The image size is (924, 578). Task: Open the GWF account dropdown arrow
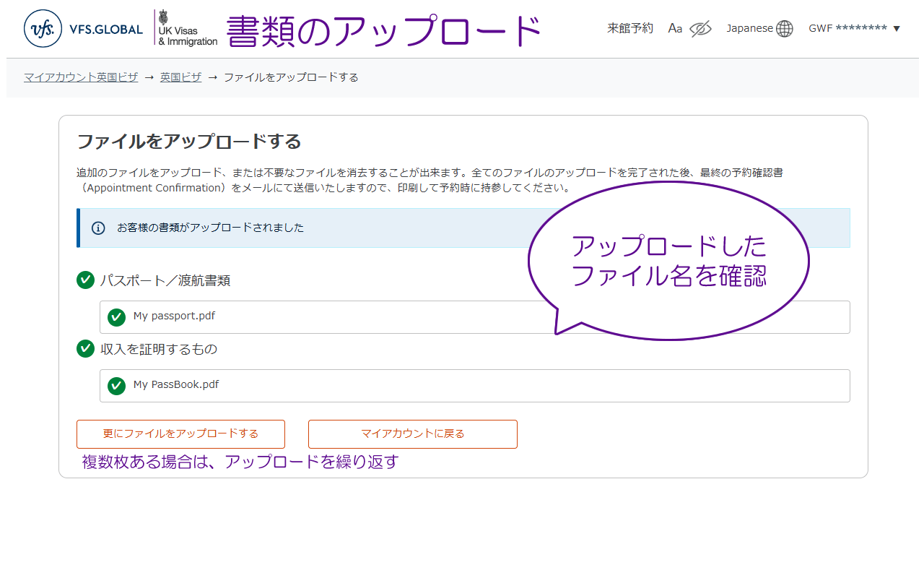click(897, 29)
